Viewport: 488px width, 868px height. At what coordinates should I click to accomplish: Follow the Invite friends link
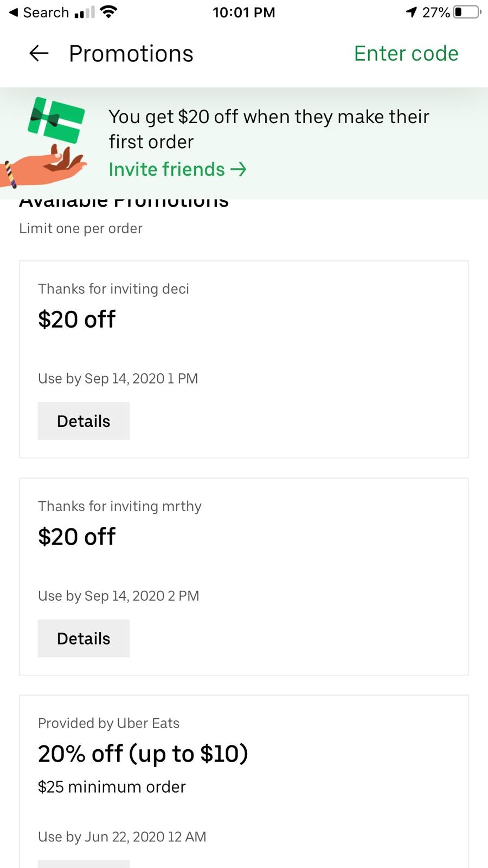click(166, 169)
